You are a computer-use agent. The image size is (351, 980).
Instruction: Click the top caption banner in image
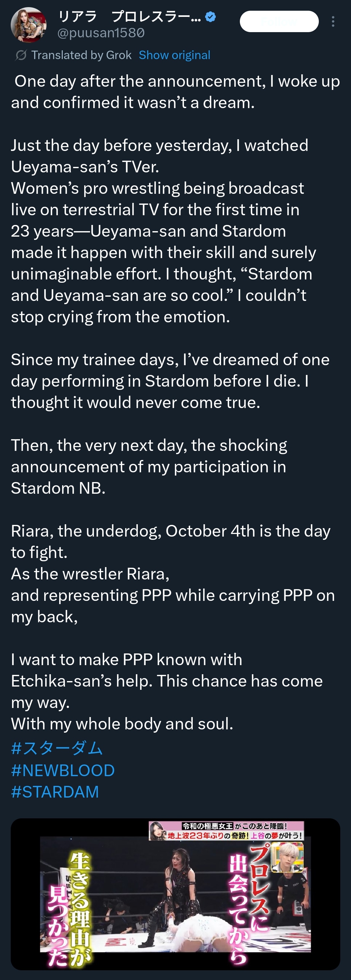tap(226, 830)
